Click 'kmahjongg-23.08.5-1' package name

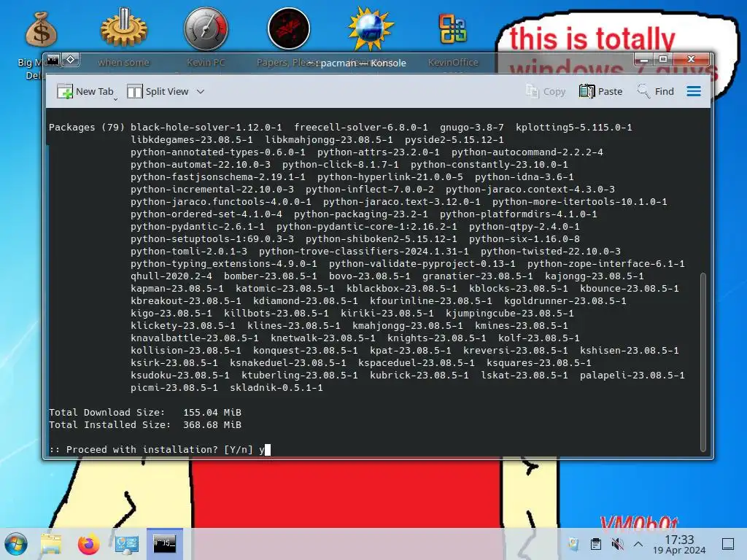pyautogui.click(x=408, y=326)
